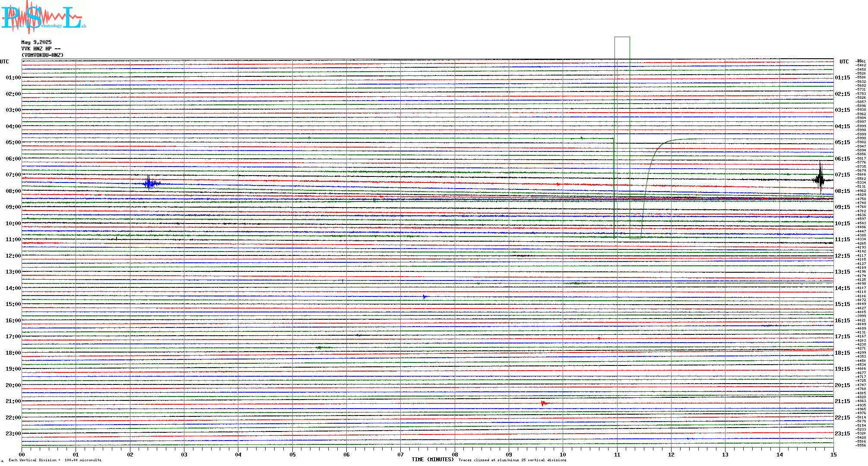Click the small green burst on the 17:45 trace
This screenshot has height=466, width=868.
[x=320, y=347]
